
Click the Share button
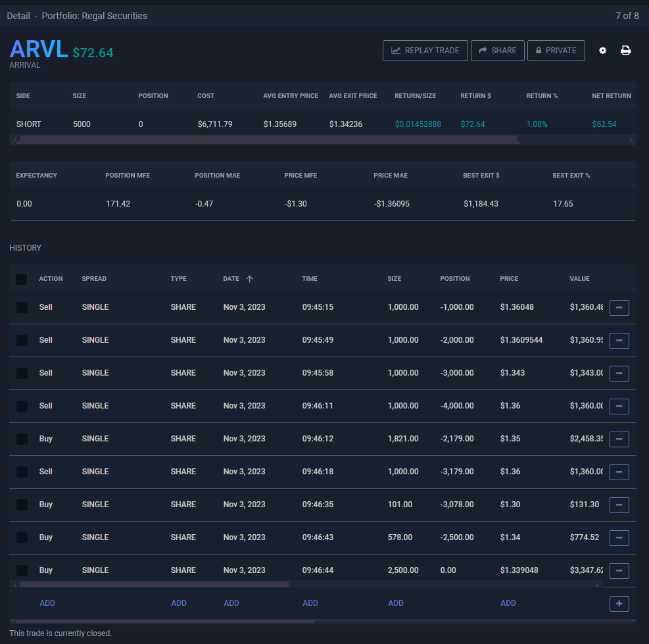click(498, 51)
